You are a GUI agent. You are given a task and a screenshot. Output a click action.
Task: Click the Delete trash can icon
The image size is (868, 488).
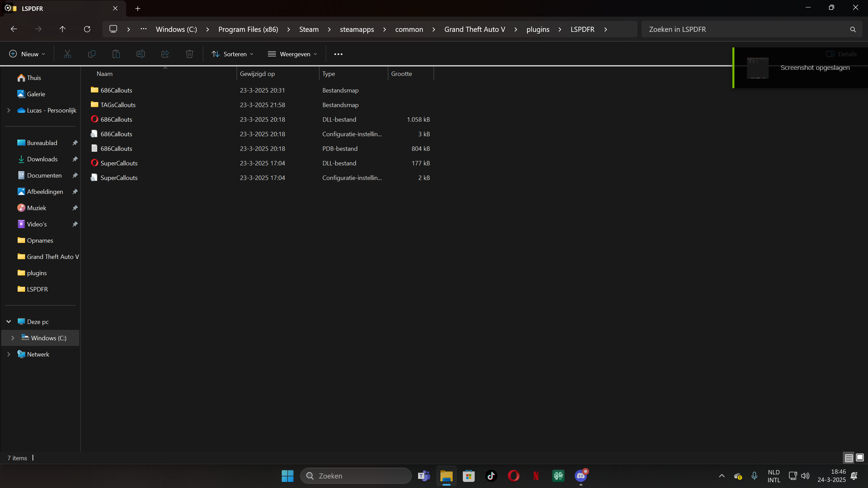[x=189, y=54]
